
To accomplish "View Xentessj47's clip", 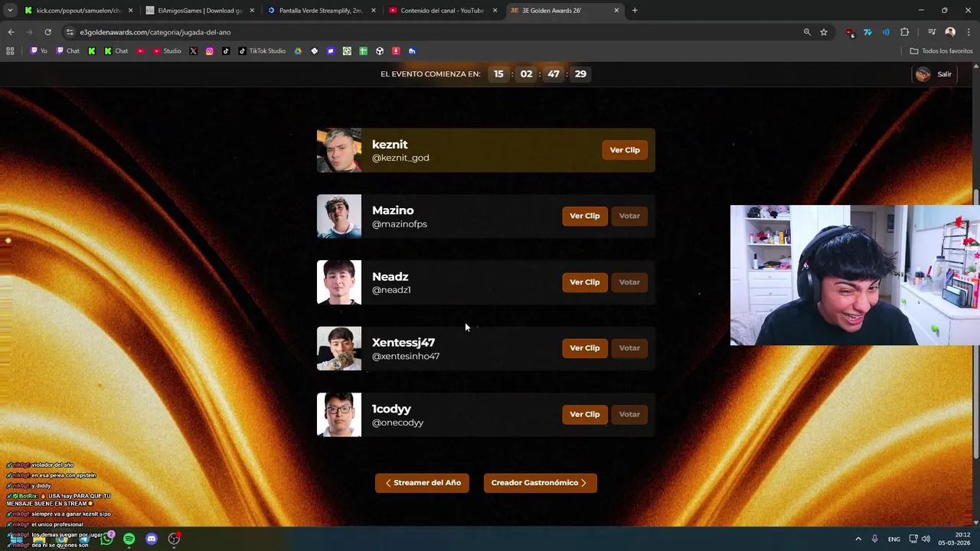I will point(585,348).
